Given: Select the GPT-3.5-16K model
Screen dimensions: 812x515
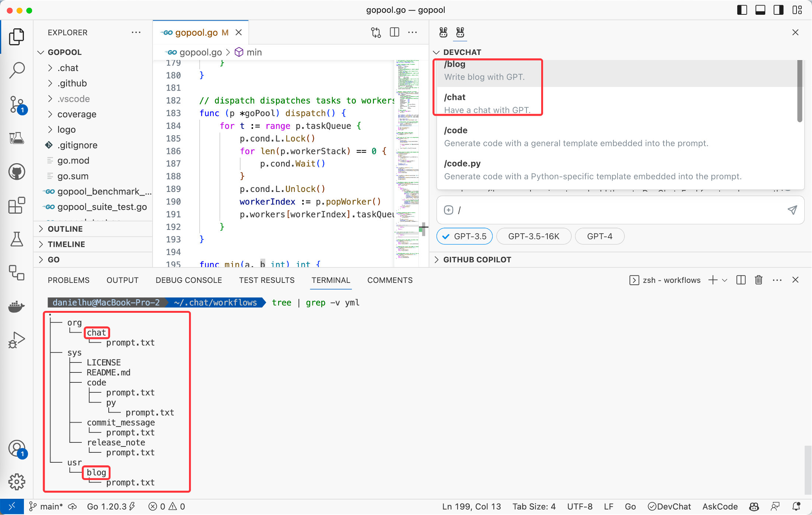Looking at the screenshot, I should (x=533, y=236).
